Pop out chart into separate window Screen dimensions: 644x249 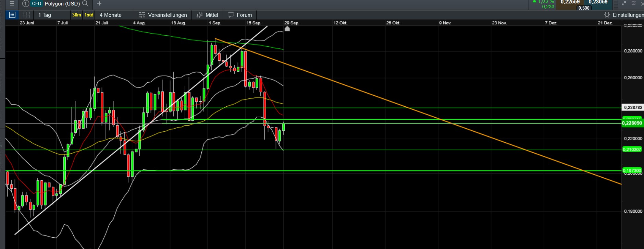(633, 3)
